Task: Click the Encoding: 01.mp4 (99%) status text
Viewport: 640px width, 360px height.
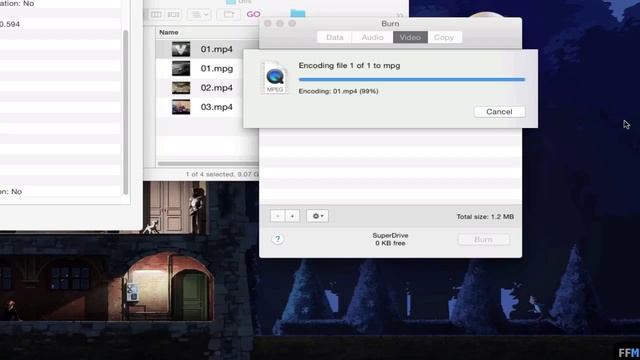Action: (x=338, y=91)
